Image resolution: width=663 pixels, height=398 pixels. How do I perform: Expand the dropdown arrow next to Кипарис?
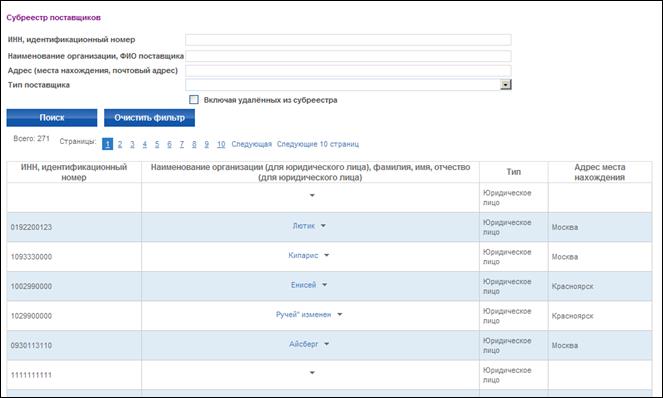326,255
